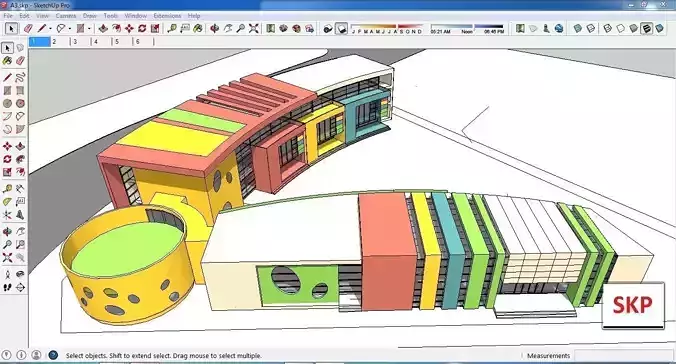The height and width of the screenshot is (364, 676).
Task: Activate the Move tool in top toolbar
Action: pyautogui.click(x=129, y=28)
